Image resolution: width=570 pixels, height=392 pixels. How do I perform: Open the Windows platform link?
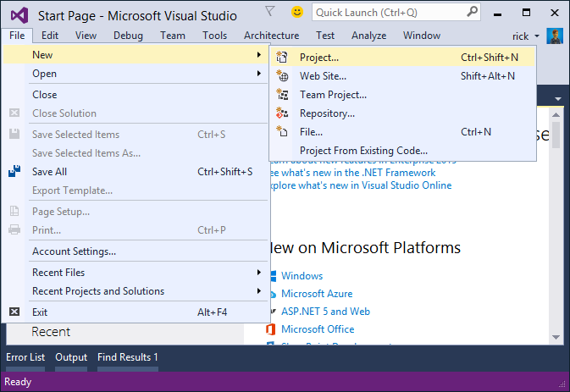coord(302,276)
